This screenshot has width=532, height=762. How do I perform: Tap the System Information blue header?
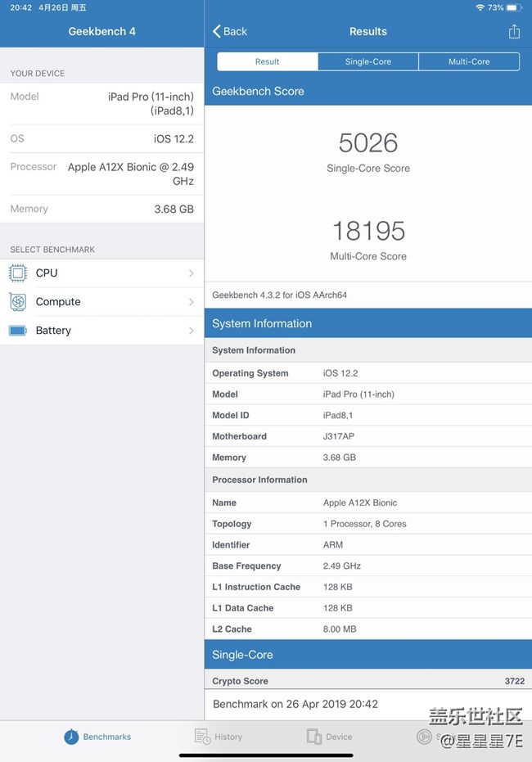pyautogui.click(x=368, y=323)
